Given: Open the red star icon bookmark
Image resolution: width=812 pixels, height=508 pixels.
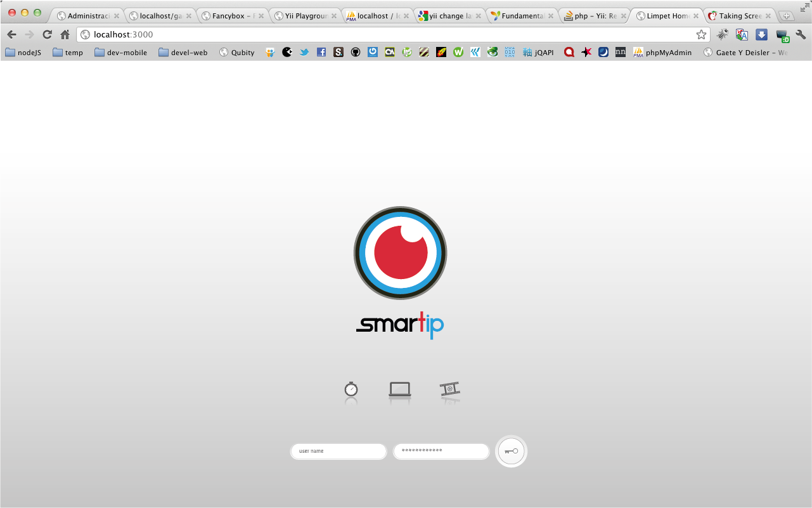Looking at the screenshot, I should click(x=586, y=53).
